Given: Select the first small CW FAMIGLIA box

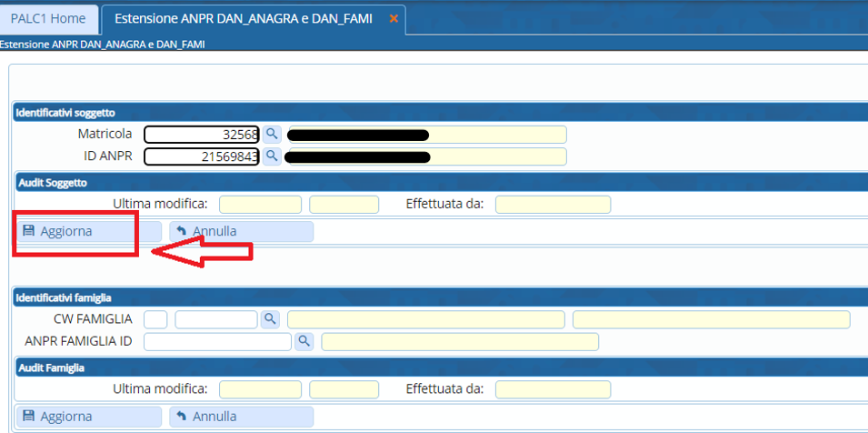Looking at the screenshot, I should point(155,319).
